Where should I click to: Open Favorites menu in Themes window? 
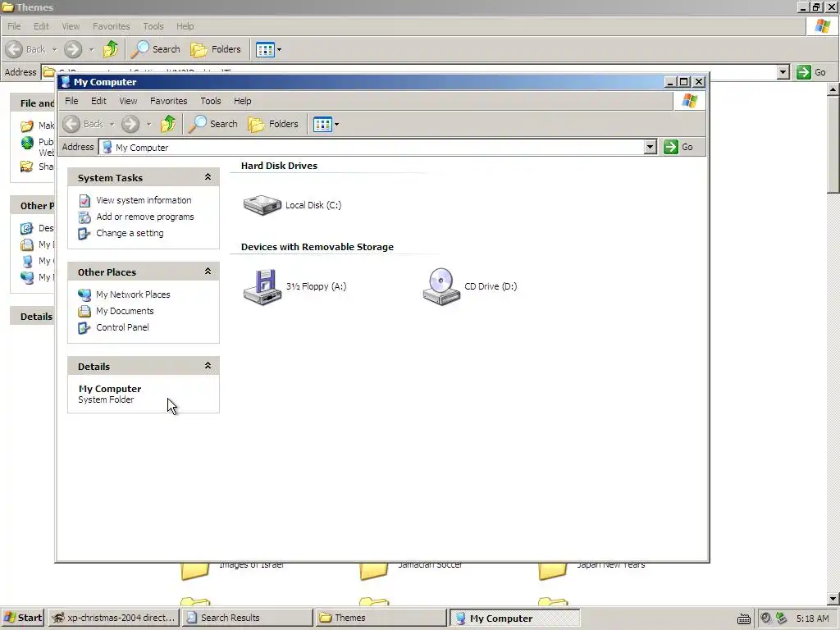click(111, 26)
